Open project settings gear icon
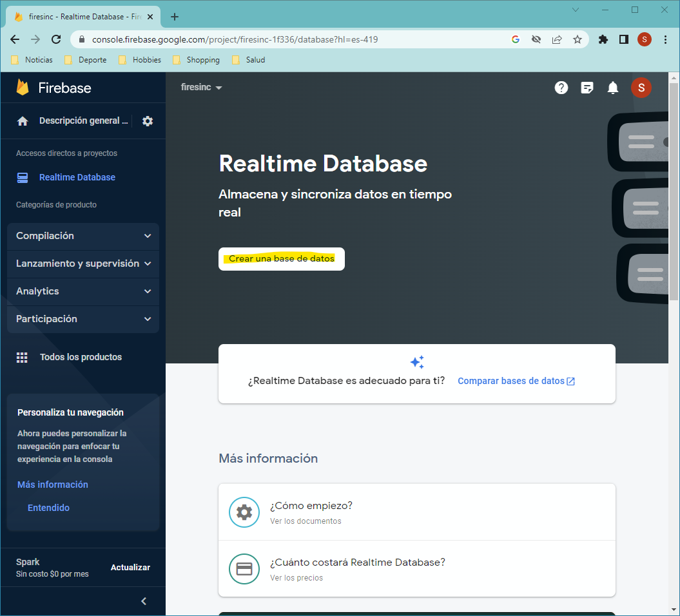 click(148, 121)
